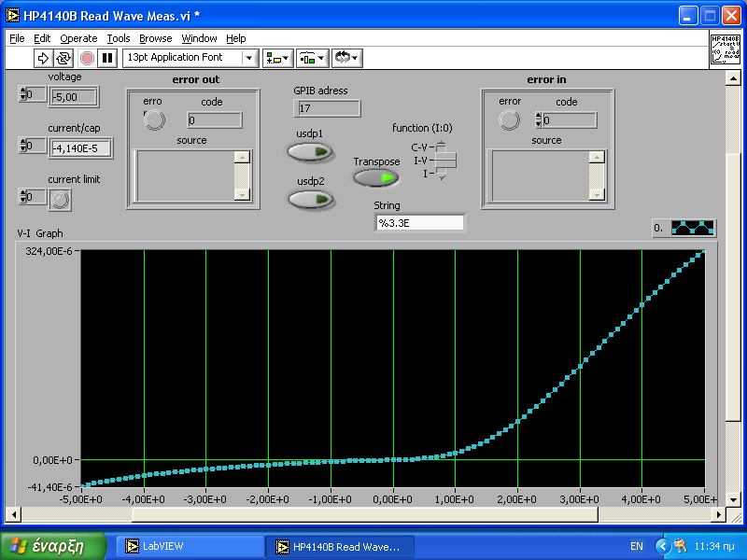Click the graph plot area

pyautogui.click(x=393, y=368)
